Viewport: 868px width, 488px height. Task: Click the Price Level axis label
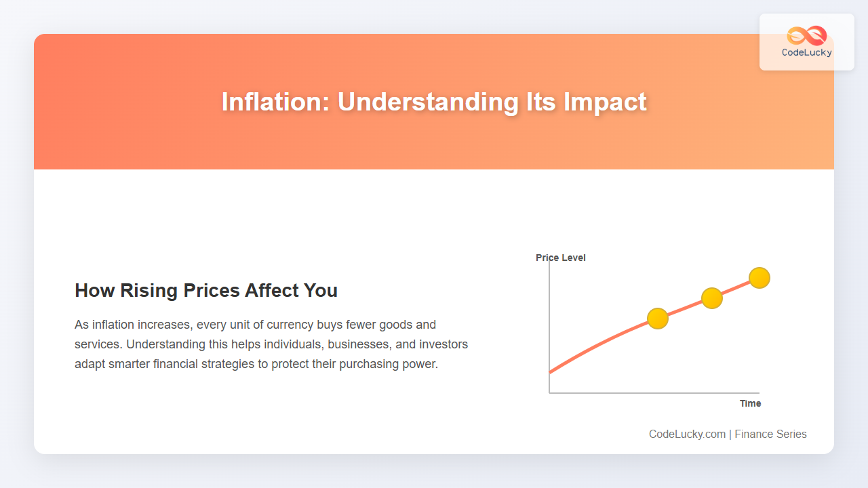point(561,258)
